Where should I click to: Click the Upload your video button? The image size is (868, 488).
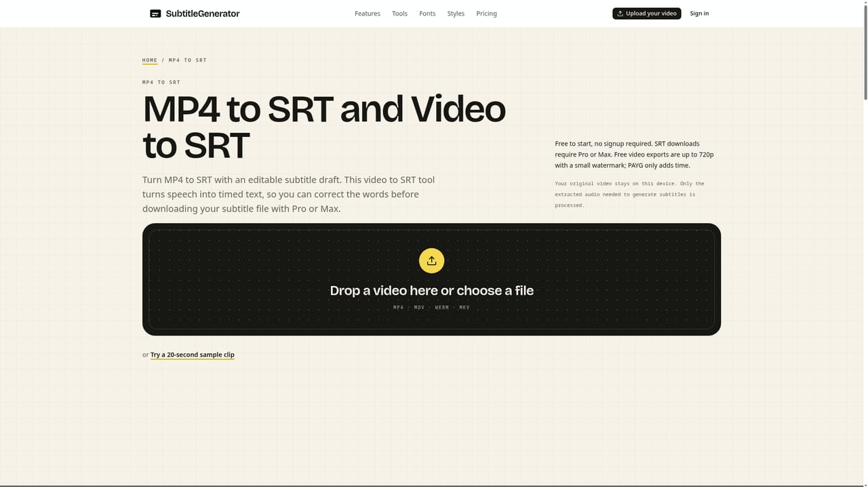646,14
